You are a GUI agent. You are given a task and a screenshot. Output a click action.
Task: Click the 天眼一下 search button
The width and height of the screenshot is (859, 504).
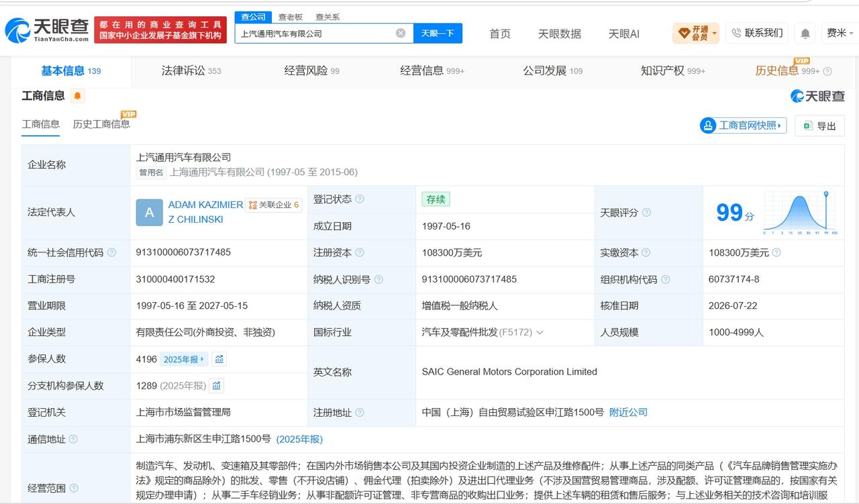(438, 33)
